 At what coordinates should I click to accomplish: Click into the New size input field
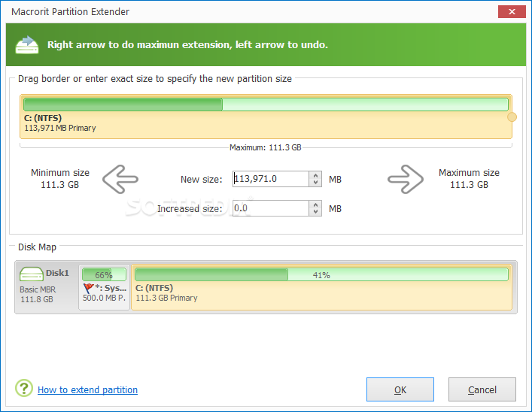point(271,179)
